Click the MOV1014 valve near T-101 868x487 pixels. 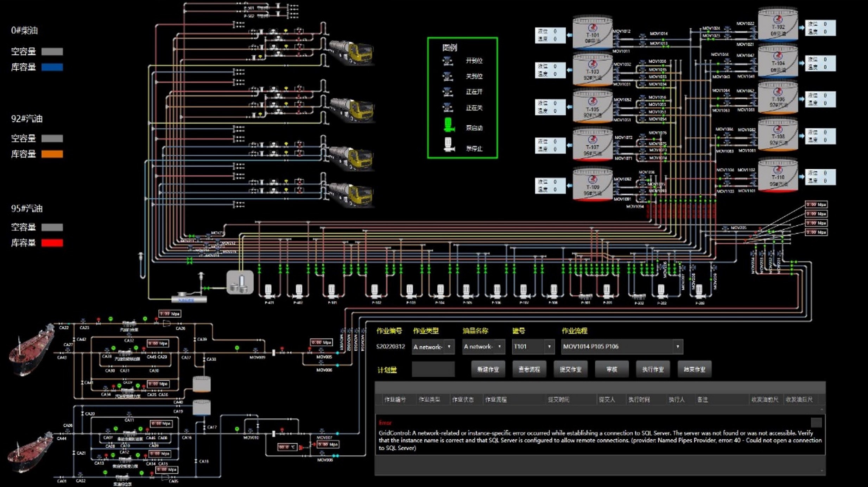click(x=642, y=37)
